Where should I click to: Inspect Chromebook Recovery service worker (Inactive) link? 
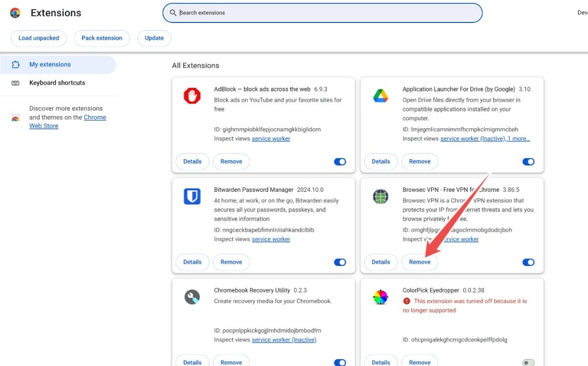click(284, 340)
